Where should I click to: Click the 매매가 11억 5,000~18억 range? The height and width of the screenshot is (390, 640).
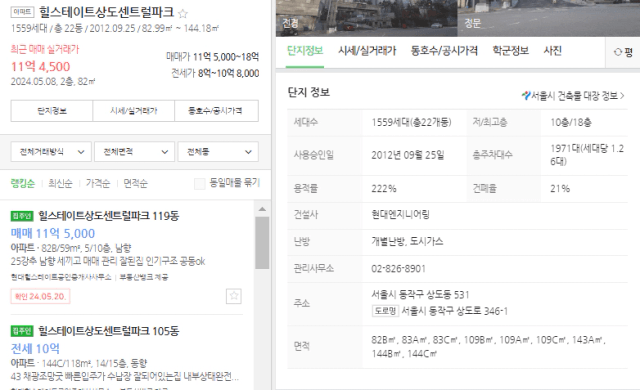click(212, 57)
